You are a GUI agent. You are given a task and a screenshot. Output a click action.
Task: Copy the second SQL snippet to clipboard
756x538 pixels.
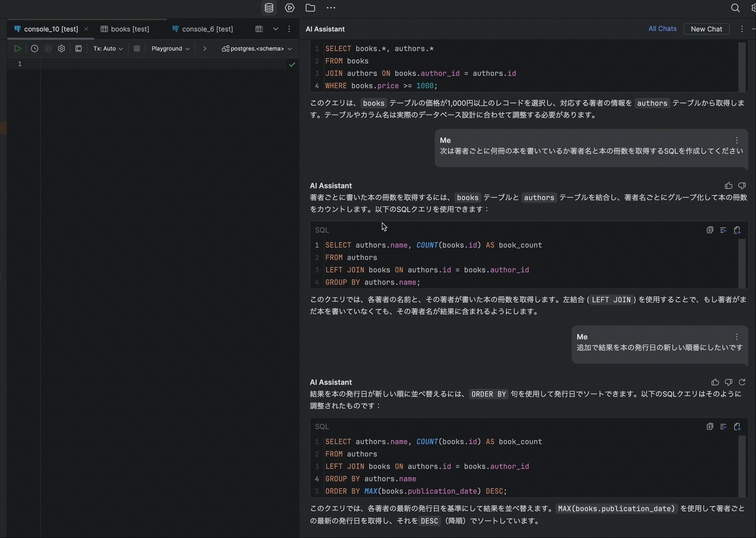[x=710, y=230]
